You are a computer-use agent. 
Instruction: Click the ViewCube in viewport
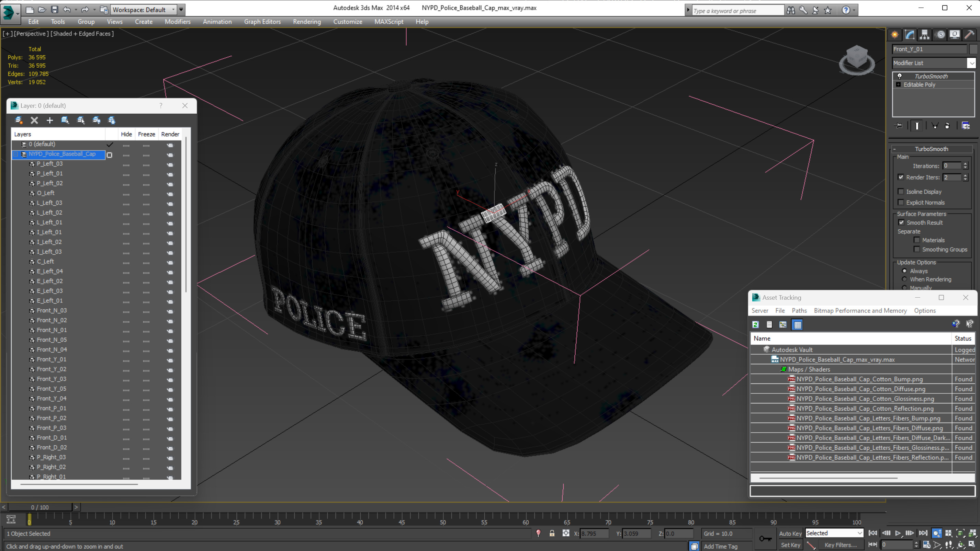tap(856, 60)
